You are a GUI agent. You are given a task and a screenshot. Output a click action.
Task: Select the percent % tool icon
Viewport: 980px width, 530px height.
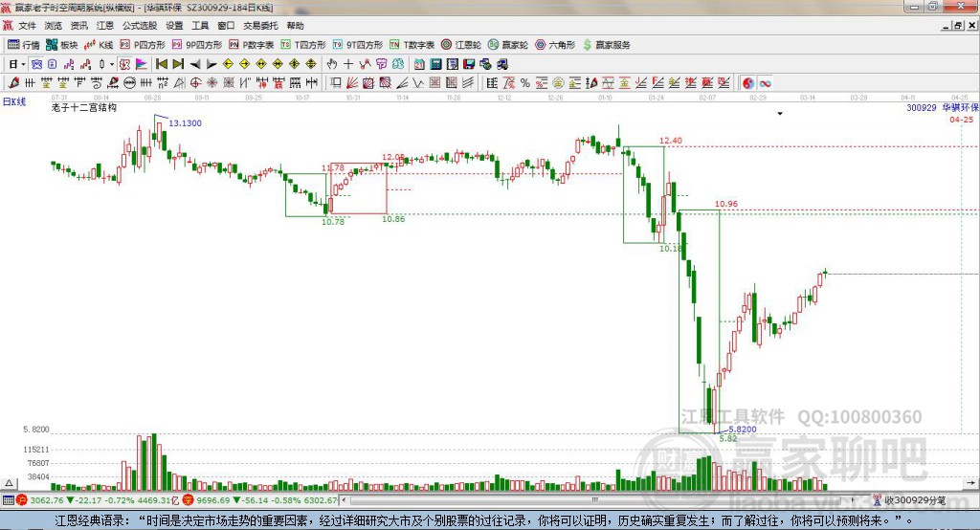point(525,83)
